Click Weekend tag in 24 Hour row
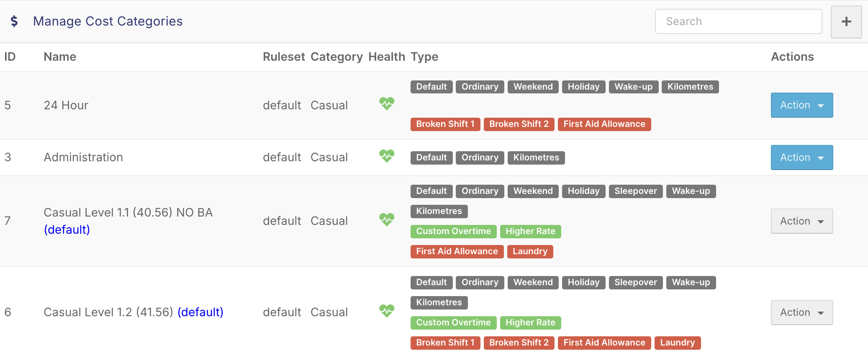The width and height of the screenshot is (868, 356). pos(533,87)
